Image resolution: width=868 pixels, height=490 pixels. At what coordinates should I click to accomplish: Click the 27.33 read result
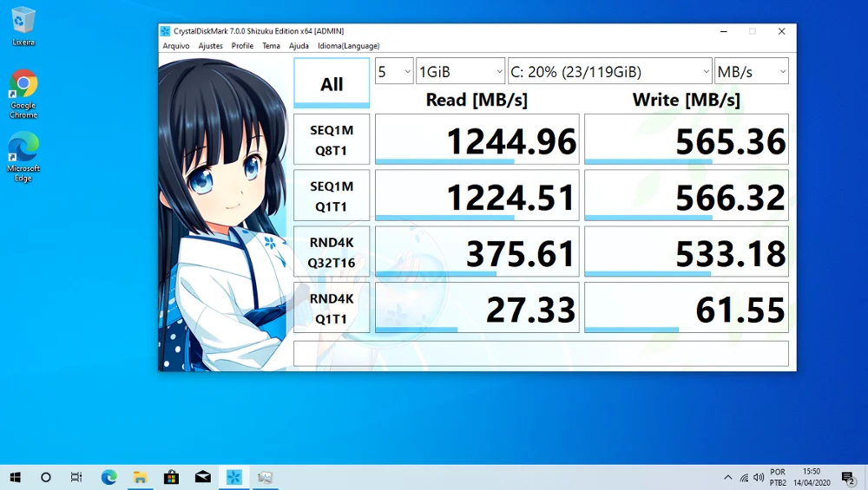pos(477,308)
